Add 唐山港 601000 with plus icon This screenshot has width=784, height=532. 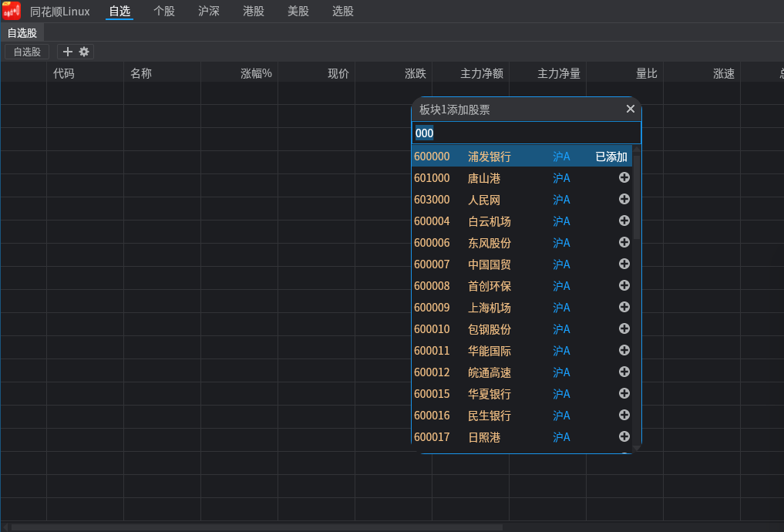(624, 177)
